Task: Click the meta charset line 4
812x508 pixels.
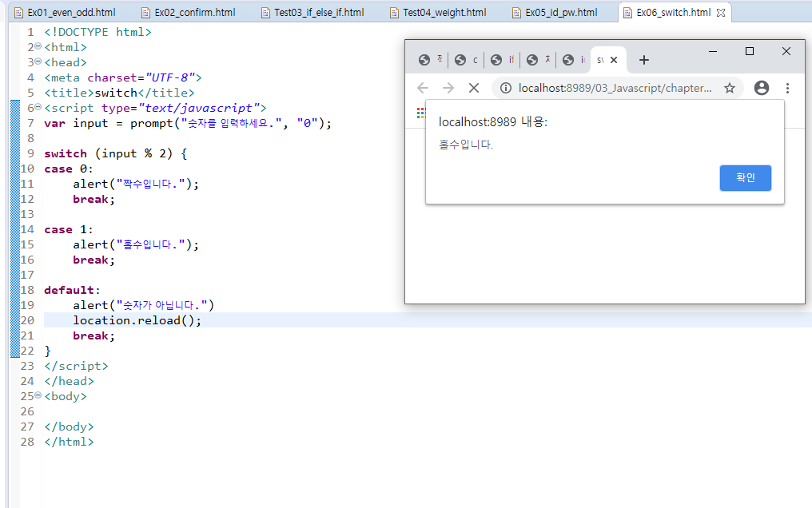Action: [x=123, y=78]
